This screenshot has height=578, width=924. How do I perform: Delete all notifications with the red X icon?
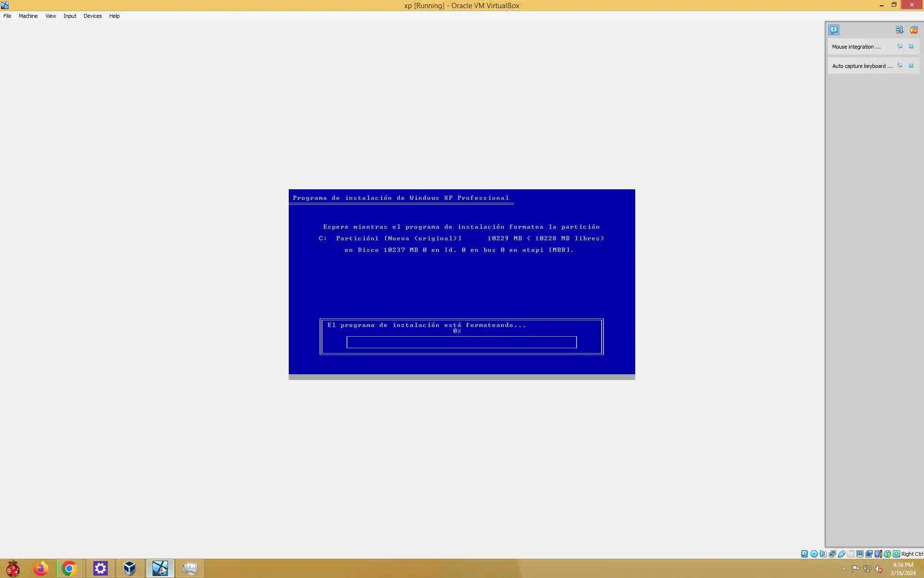tap(913, 30)
